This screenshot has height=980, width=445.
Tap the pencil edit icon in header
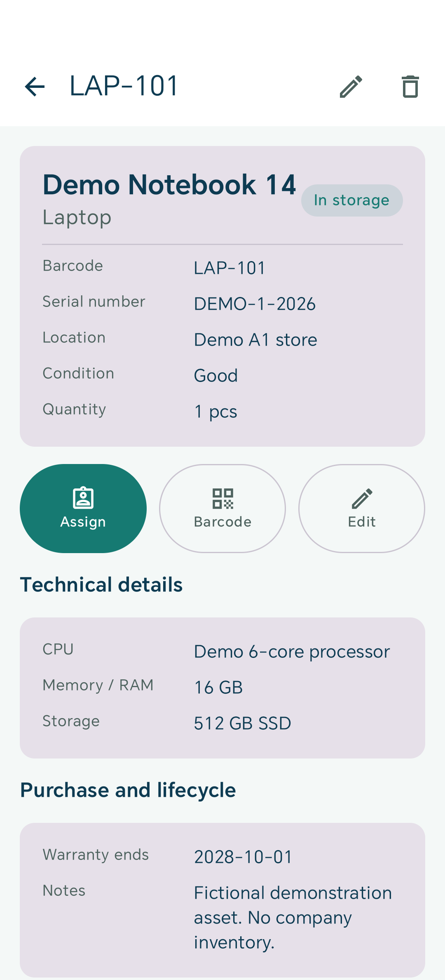[x=351, y=87]
